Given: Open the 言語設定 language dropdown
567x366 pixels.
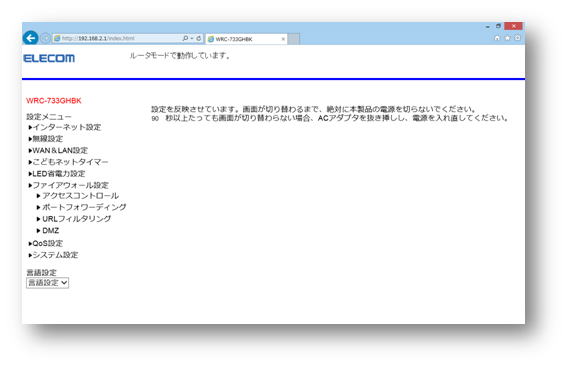Looking at the screenshot, I should tap(47, 283).
